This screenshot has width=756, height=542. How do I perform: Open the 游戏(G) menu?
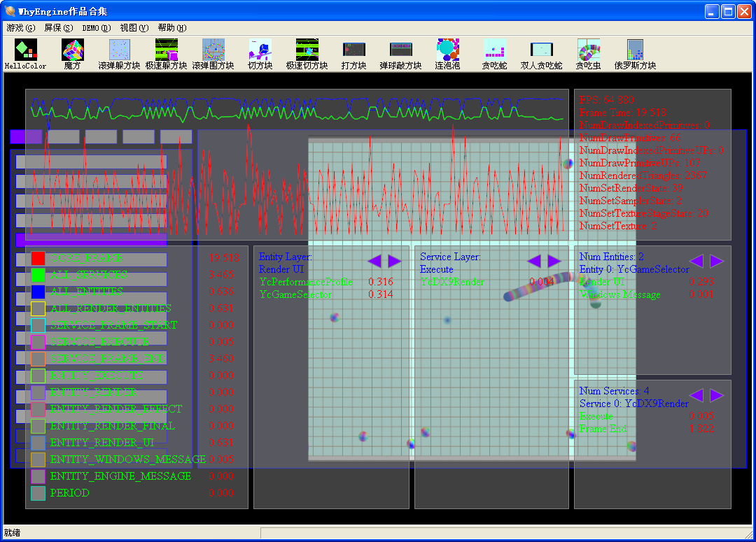point(20,28)
